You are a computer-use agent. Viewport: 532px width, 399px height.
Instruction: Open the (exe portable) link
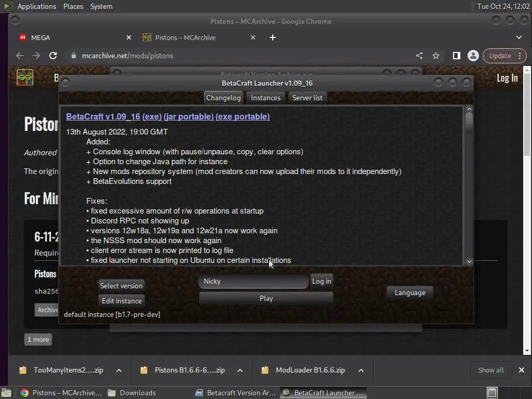(243, 116)
